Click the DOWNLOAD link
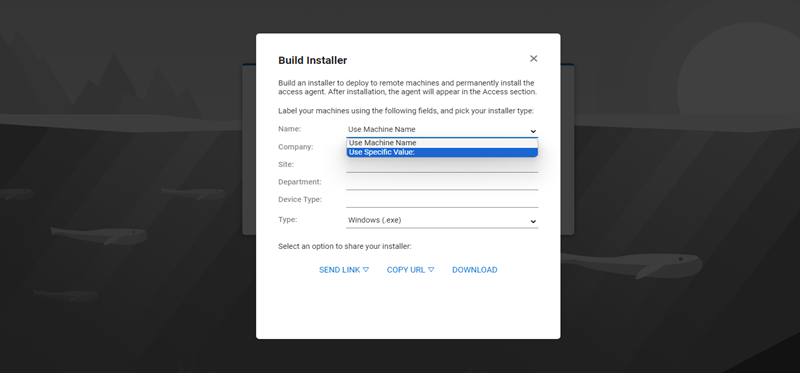 [474, 270]
